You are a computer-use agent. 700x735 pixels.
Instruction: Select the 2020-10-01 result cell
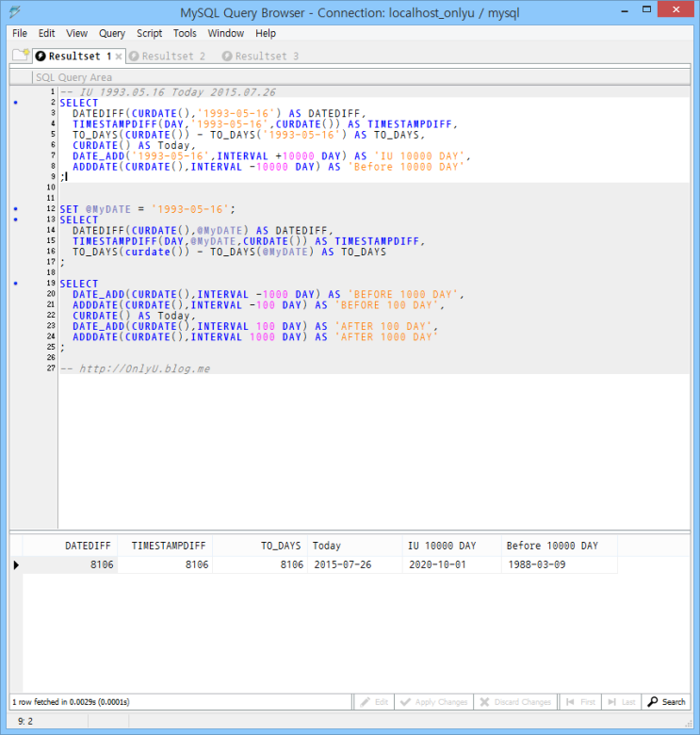451,564
